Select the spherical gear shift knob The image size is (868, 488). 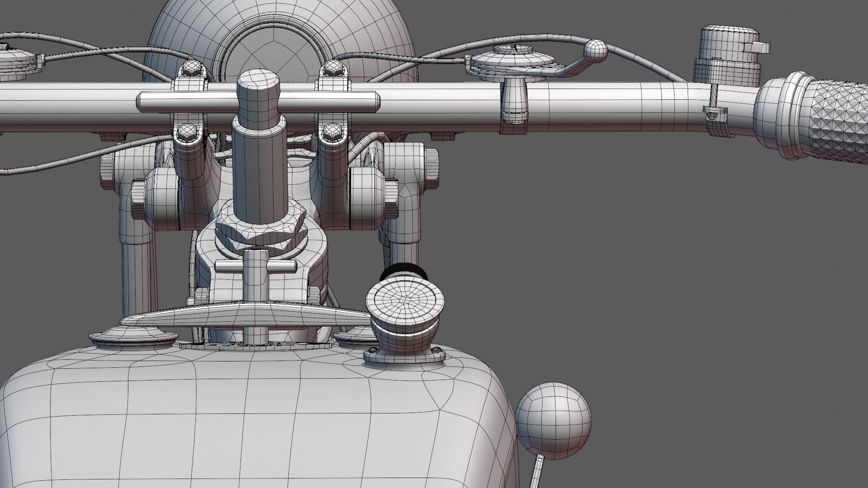pos(553,420)
